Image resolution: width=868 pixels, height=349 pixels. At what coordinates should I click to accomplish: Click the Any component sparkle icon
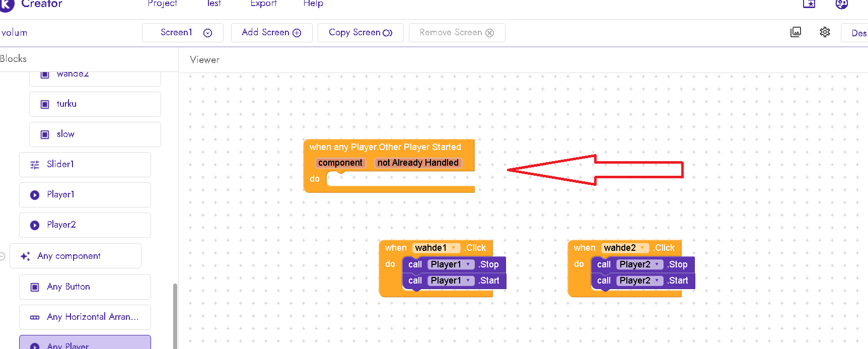coord(25,256)
